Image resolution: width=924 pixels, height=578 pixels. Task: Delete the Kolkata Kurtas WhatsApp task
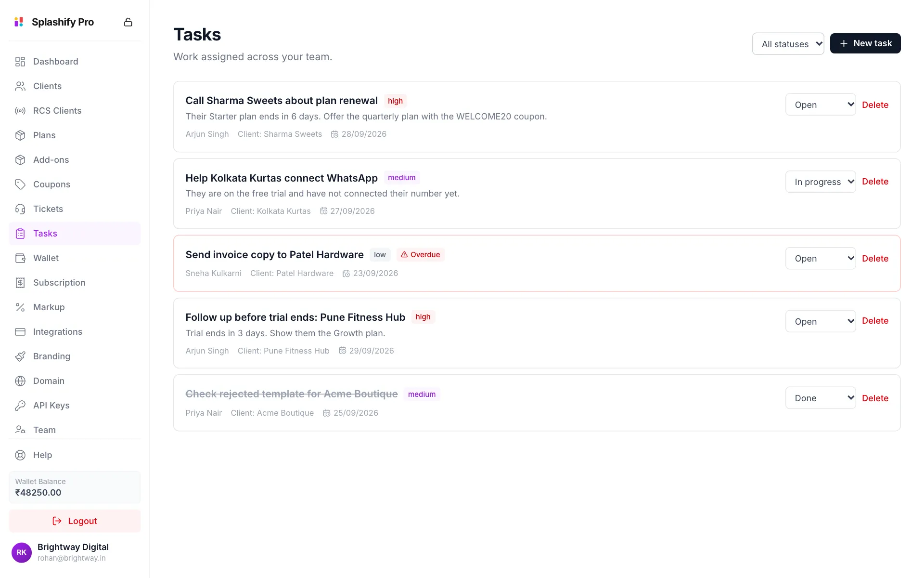pos(875,182)
